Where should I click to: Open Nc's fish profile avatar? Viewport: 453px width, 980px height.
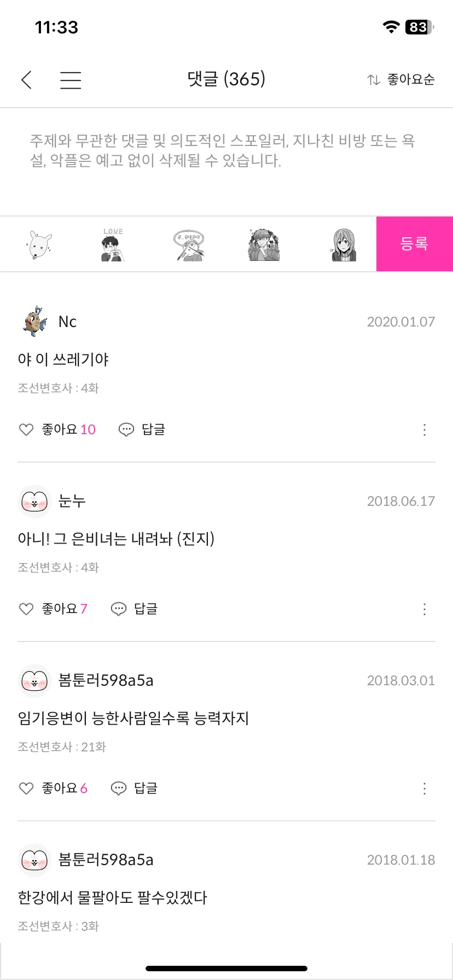point(35,322)
